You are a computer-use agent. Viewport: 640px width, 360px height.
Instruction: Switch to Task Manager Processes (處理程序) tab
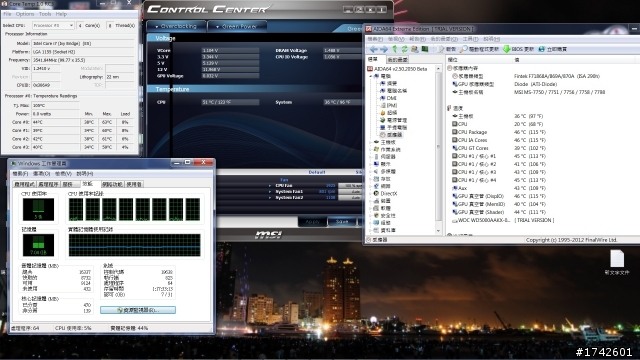coord(49,184)
